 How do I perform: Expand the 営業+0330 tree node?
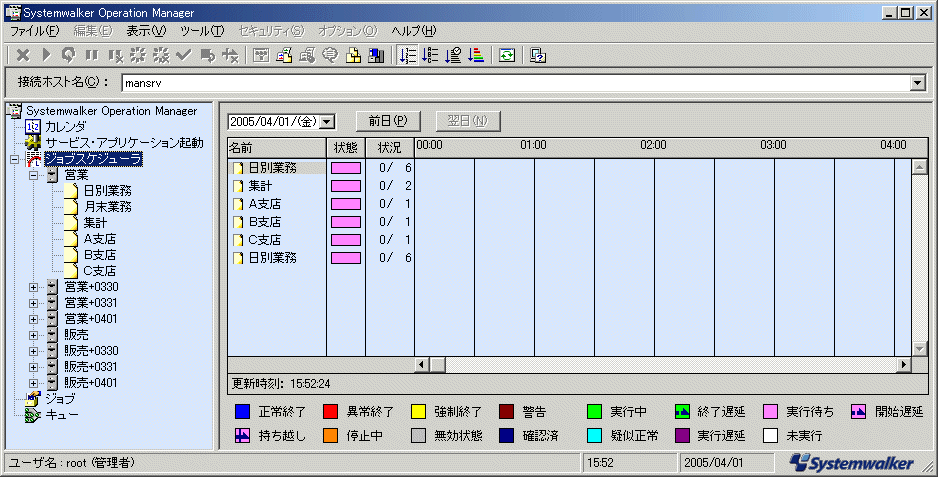point(34,287)
